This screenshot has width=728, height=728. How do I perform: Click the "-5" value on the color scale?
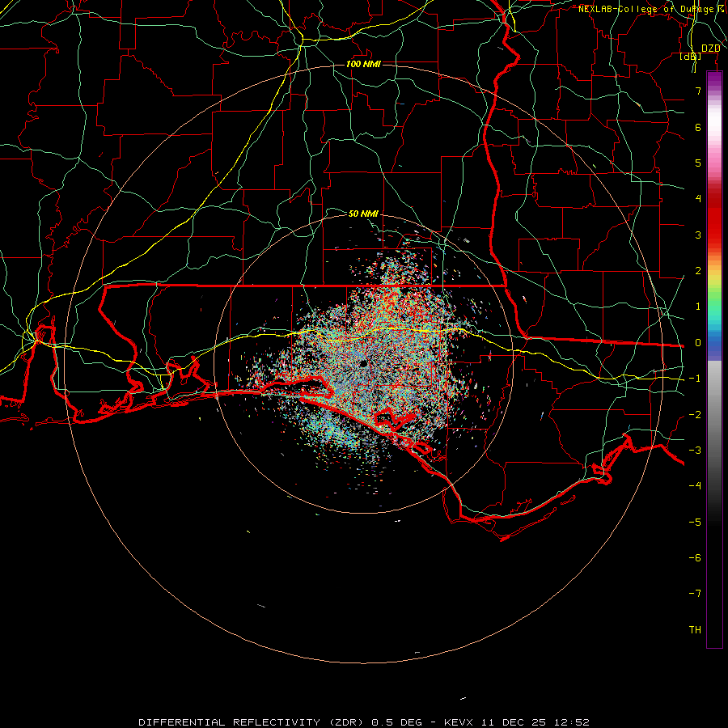tap(695, 523)
